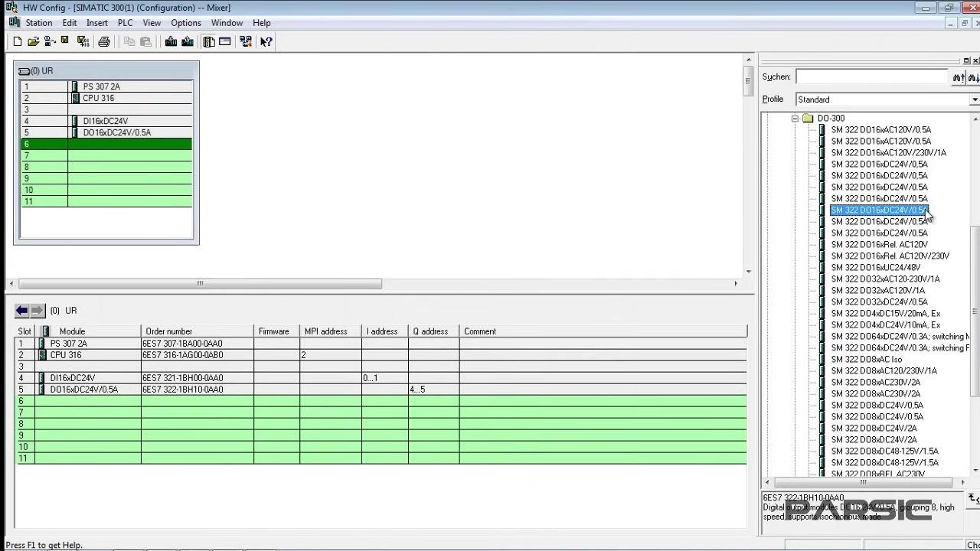The width and height of the screenshot is (980, 551).
Task: Select the highlighted empty slot 6 in rack
Action: 106,144
